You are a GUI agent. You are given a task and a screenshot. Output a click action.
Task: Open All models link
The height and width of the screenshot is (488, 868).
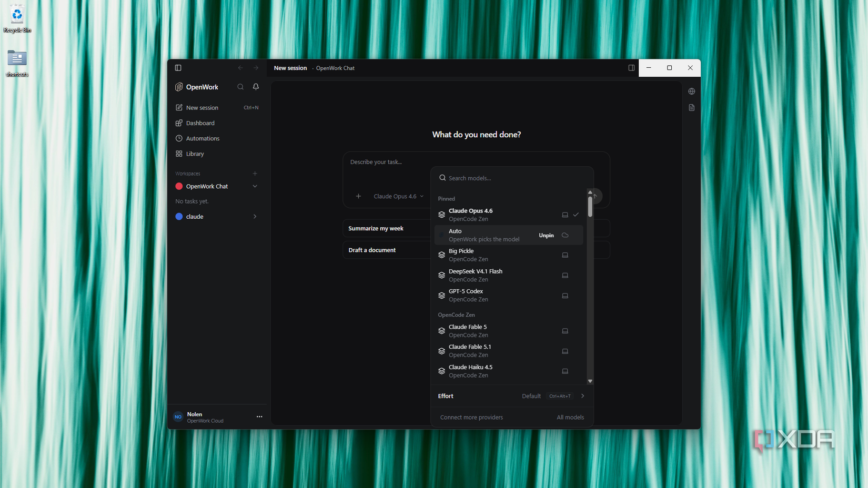click(x=570, y=418)
